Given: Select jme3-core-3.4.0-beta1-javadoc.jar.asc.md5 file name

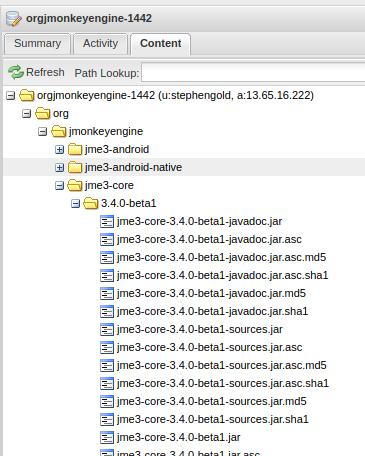Looking at the screenshot, I should (x=221, y=257).
